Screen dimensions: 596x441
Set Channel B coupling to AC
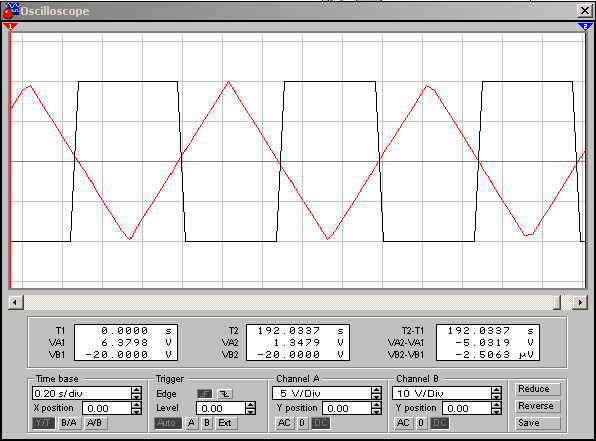tap(403, 423)
